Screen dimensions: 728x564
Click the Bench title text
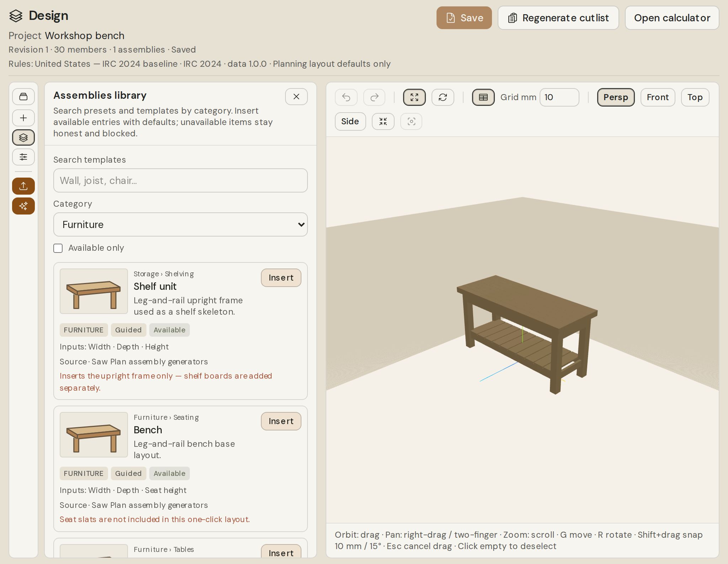pyautogui.click(x=148, y=430)
